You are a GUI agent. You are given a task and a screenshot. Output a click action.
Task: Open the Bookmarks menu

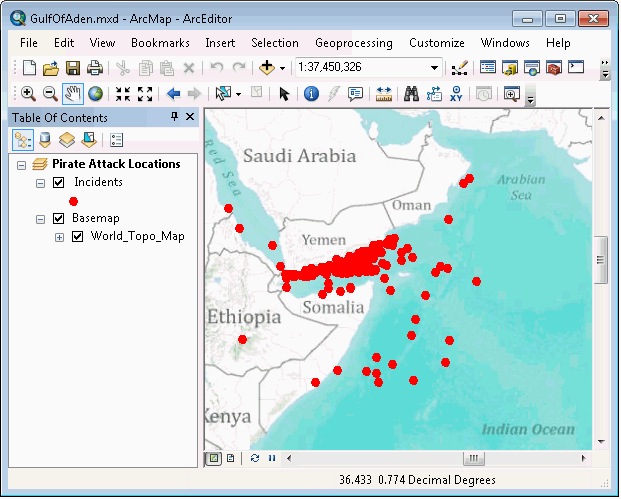tap(160, 43)
